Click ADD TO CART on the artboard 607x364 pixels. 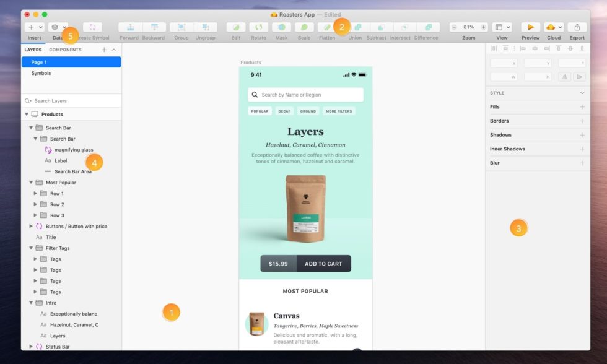tap(323, 264)
